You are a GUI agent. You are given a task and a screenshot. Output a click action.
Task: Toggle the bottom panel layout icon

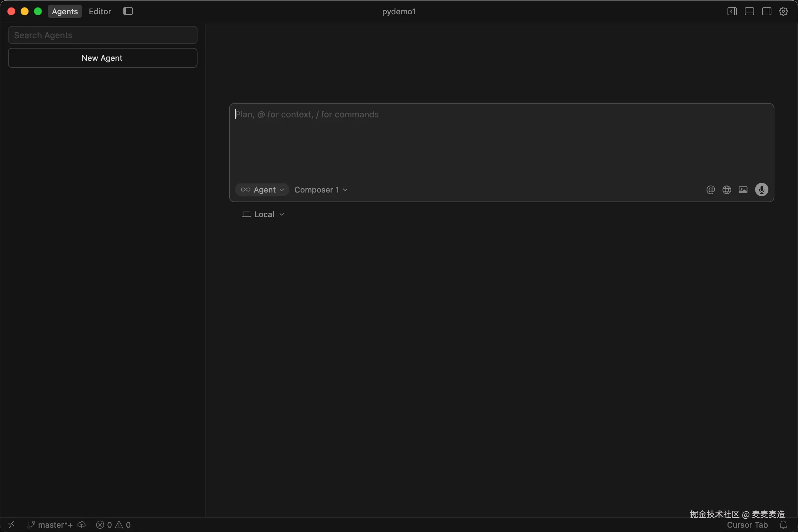tap(749, 11)
